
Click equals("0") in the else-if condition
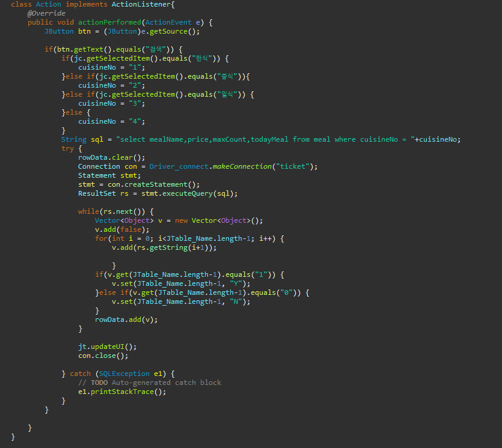[276, 292]
